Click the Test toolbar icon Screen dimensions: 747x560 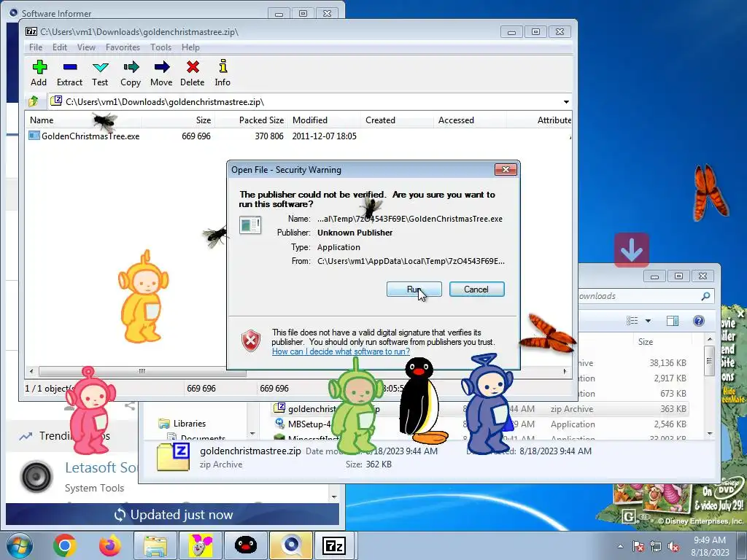pos(100,73)
